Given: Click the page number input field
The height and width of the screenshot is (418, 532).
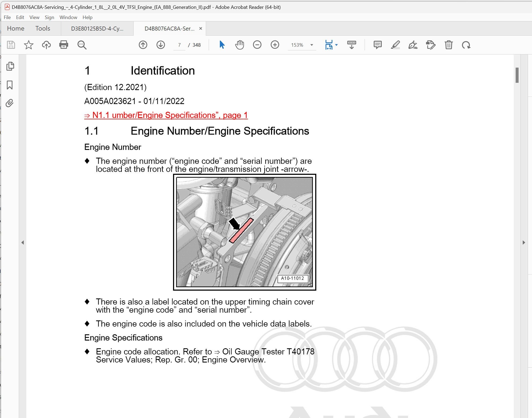Looking at the screenshot, I should (x=179, y=45).
